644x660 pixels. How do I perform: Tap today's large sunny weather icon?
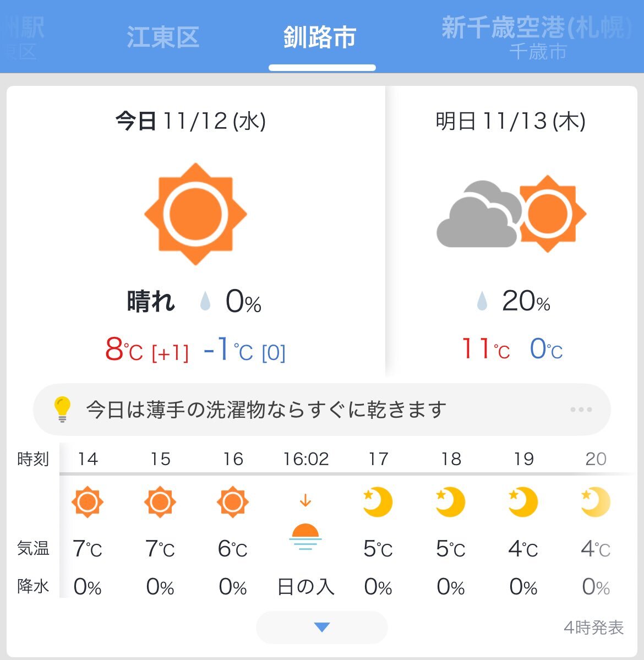pos(195,214)
